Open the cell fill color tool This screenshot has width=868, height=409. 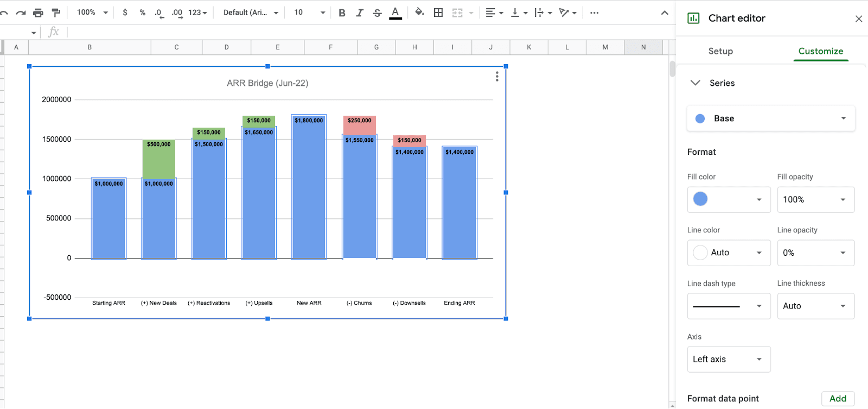[x=419, y=12]
